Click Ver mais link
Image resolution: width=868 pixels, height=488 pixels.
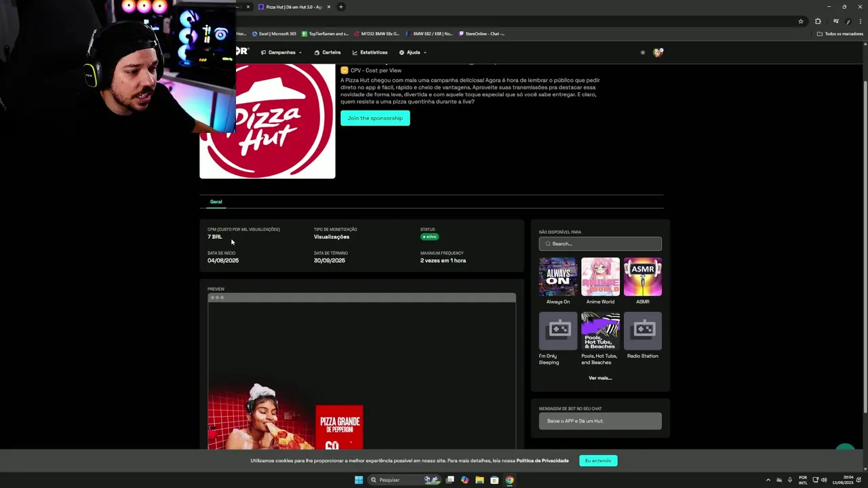tap(600, 378)
